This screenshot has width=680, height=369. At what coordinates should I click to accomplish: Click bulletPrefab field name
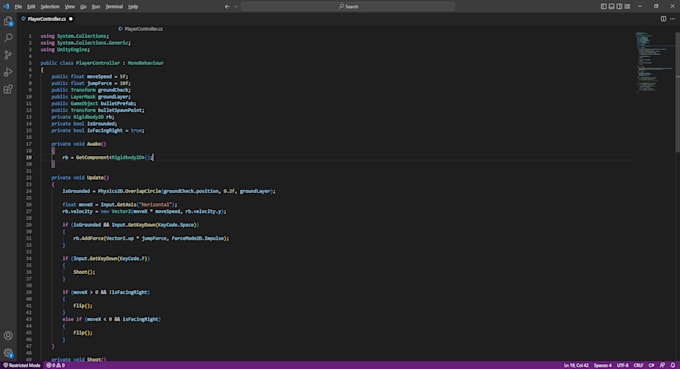click(x=117, y=104)
